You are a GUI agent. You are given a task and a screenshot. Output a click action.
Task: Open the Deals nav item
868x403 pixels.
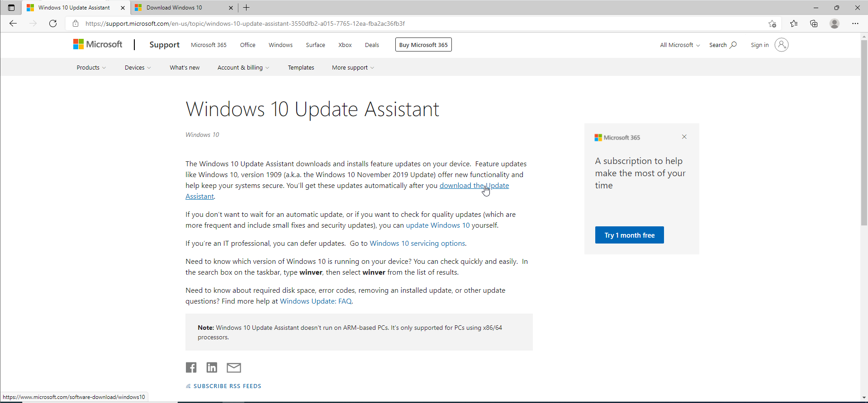pyautogui.click(x=372, y=45)
